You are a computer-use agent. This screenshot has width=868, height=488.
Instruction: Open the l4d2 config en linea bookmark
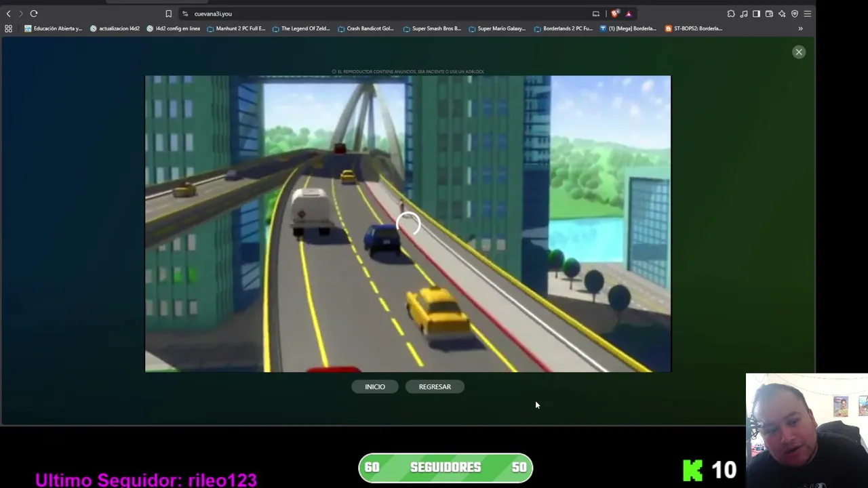click(x=174, y=28)
